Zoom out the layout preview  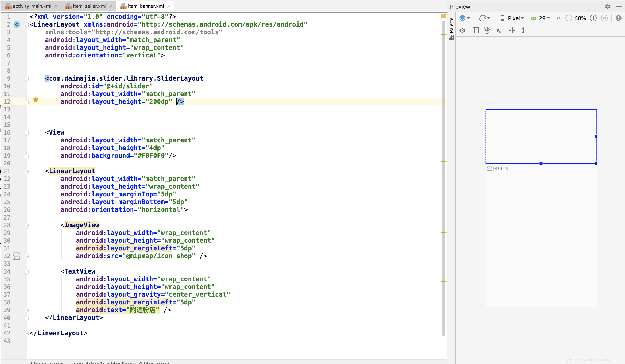click(x=568, y=18)
